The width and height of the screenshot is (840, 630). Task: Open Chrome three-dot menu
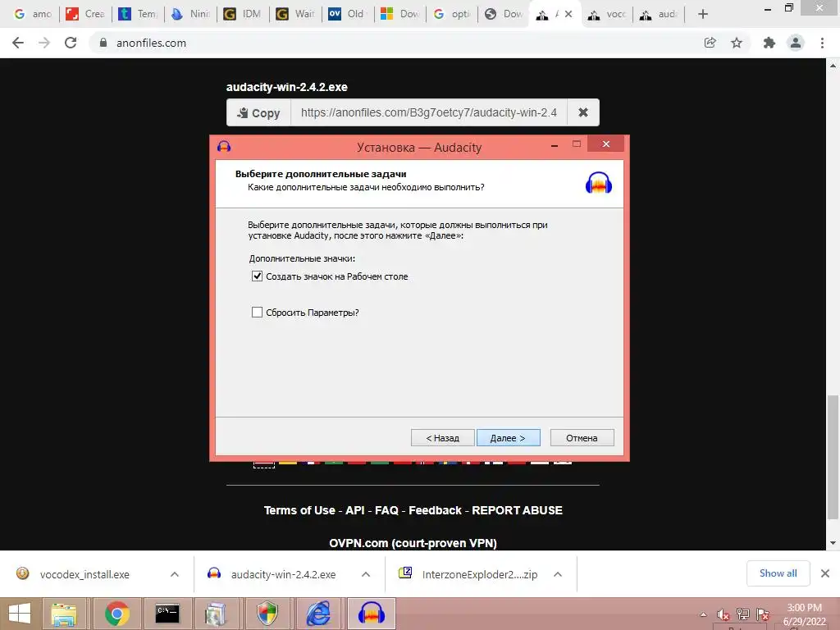coord(822,43)
